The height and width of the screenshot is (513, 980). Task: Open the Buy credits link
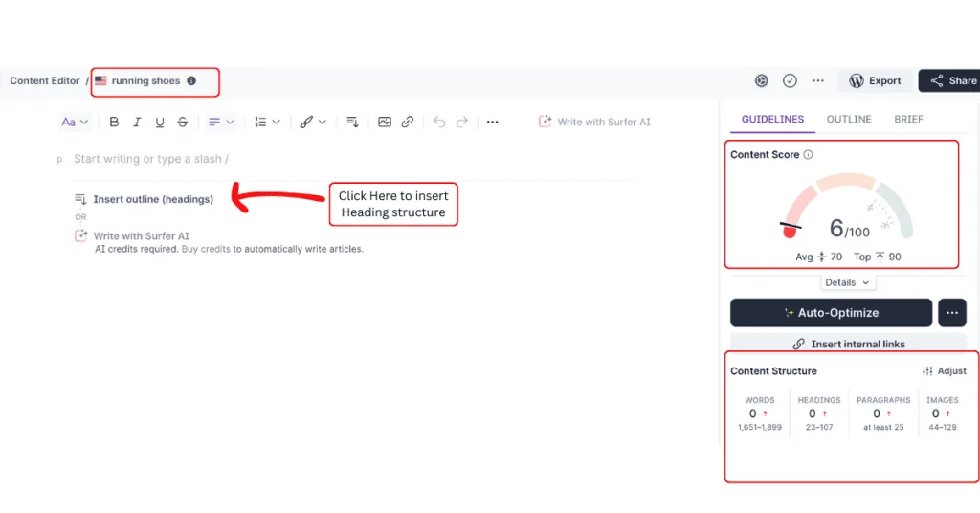[206, 249]
